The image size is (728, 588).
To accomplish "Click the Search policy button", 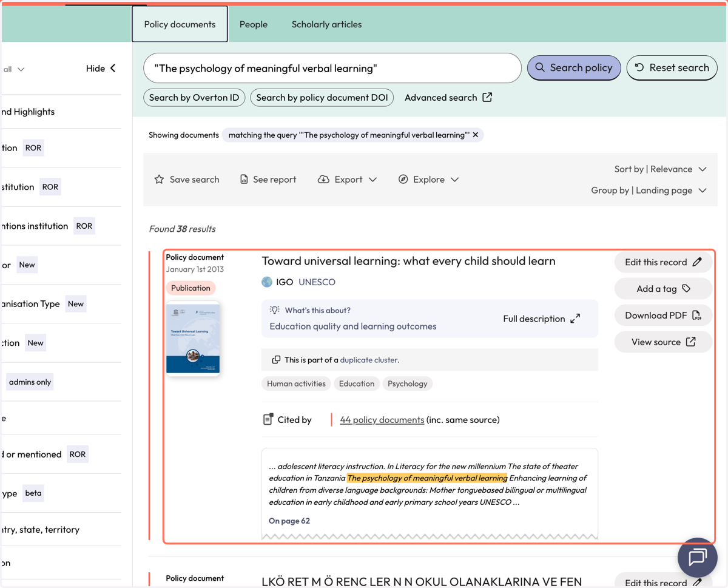I will (574, 67).
